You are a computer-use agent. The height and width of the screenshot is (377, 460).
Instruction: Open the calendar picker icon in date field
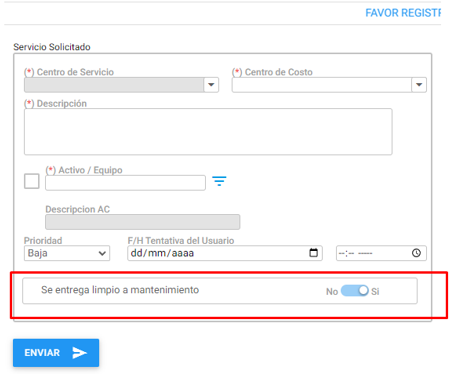pyautogui.click(x=313, y=253)
